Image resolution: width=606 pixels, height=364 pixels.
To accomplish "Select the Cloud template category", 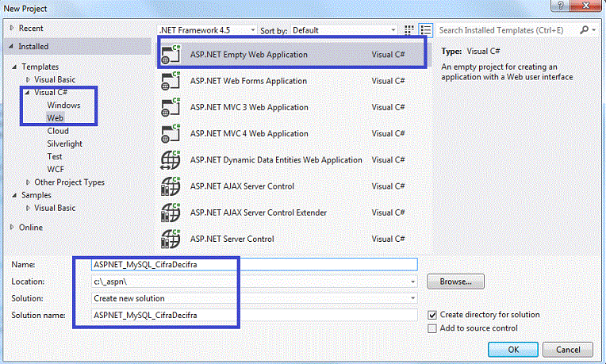I will pyautogui.click(x=58, y=131).
